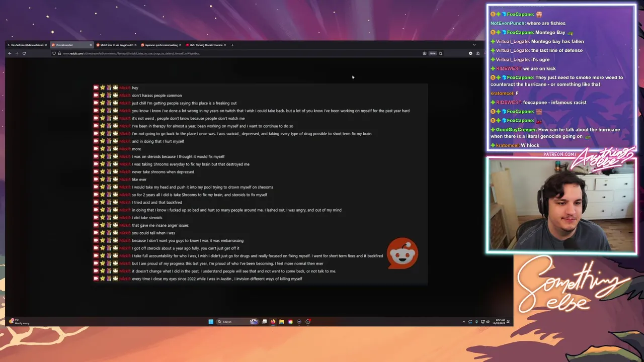Close the Japanese synchronized walking tab
Viewport: 644px width, 362px height.
tap(180, 45)
